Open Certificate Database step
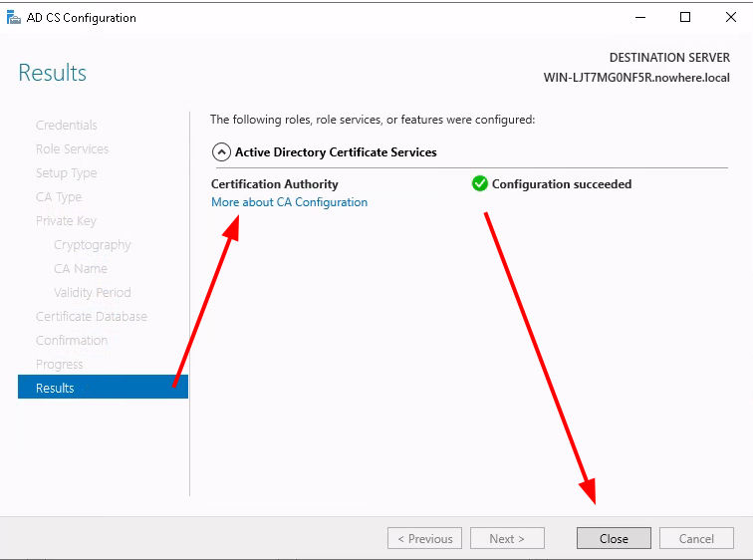This screenshot has width=753, height=560. pyautogui.click(x=92, y=317)
